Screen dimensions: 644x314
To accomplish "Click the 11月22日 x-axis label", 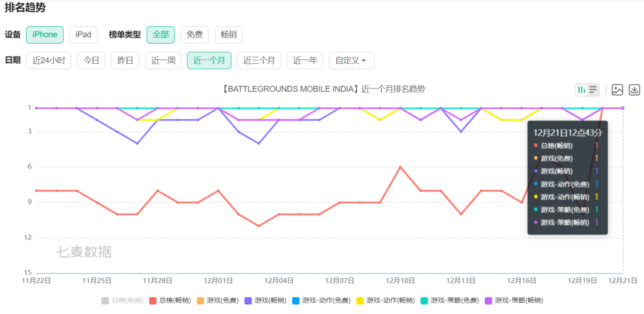I will click(36, 281).
